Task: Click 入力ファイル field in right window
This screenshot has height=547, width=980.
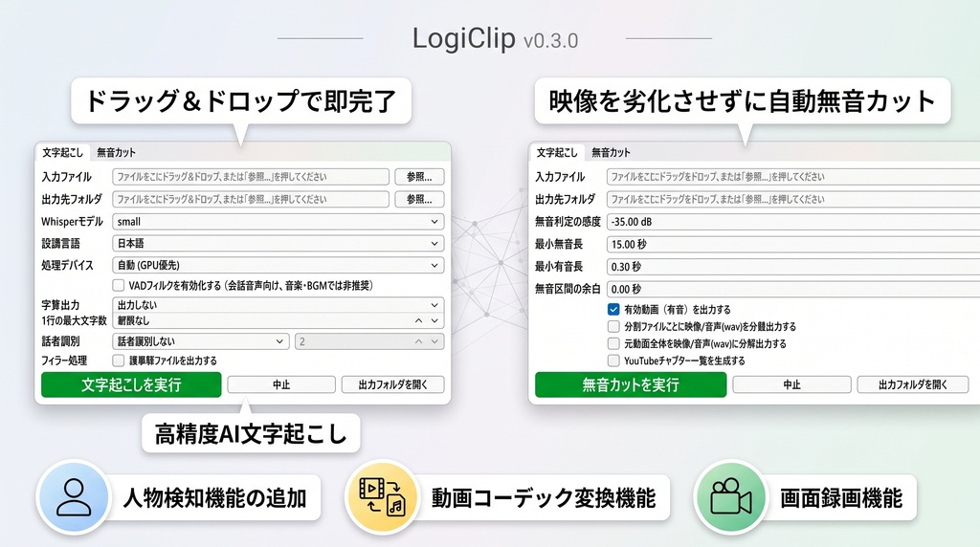Action: 793,177
